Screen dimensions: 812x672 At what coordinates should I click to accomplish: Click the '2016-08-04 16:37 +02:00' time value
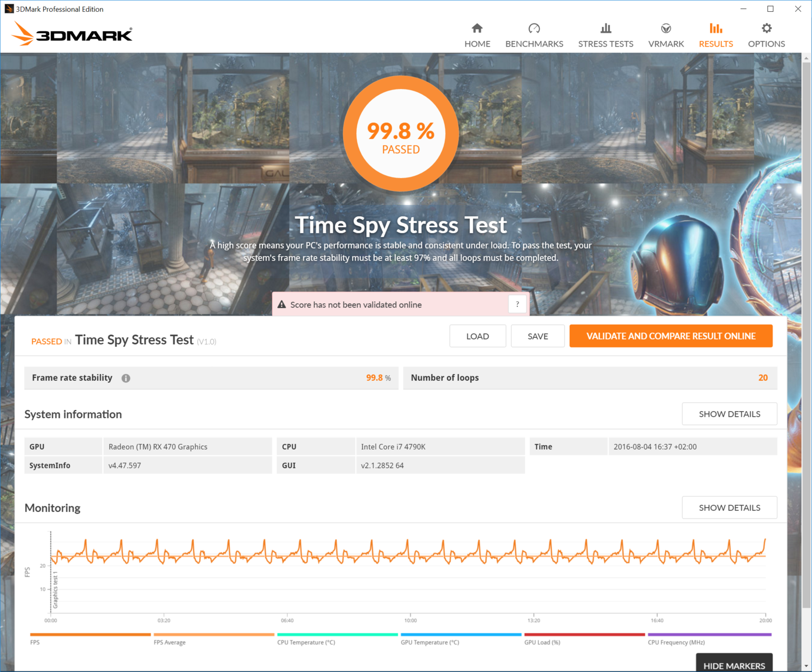pyautogui.click(x=655, y=447)
